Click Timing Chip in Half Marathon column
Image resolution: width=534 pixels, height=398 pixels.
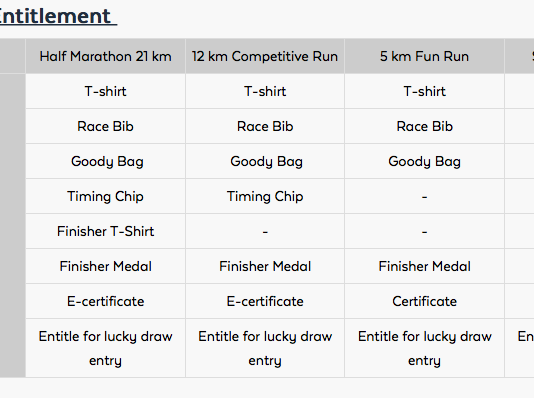[x=106, y=197]
